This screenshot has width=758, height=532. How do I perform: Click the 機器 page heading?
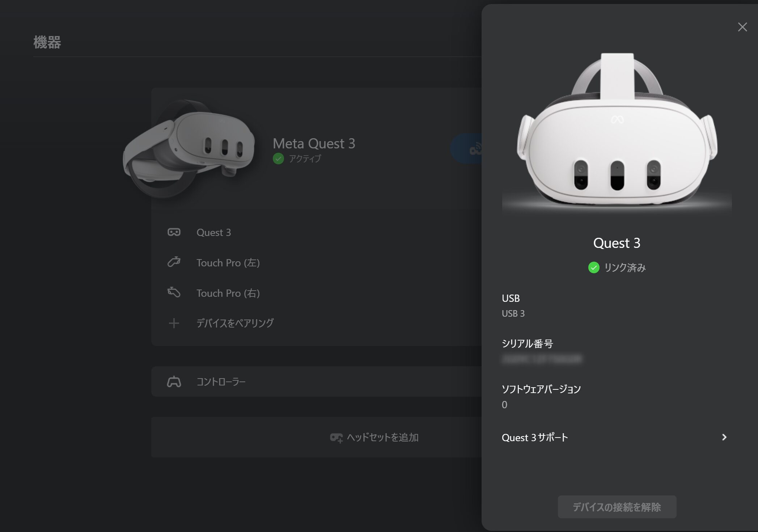[x=47, y=42]
